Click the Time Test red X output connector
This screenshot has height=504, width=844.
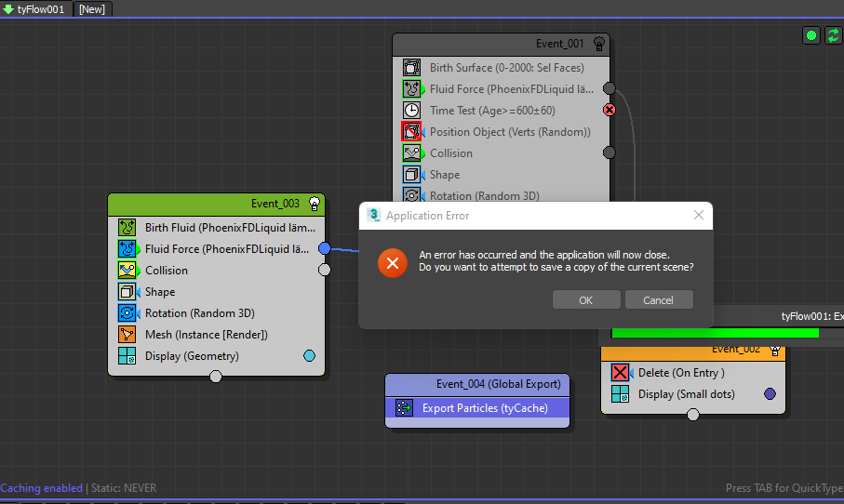pyautogui.click(x=610, y=110)
